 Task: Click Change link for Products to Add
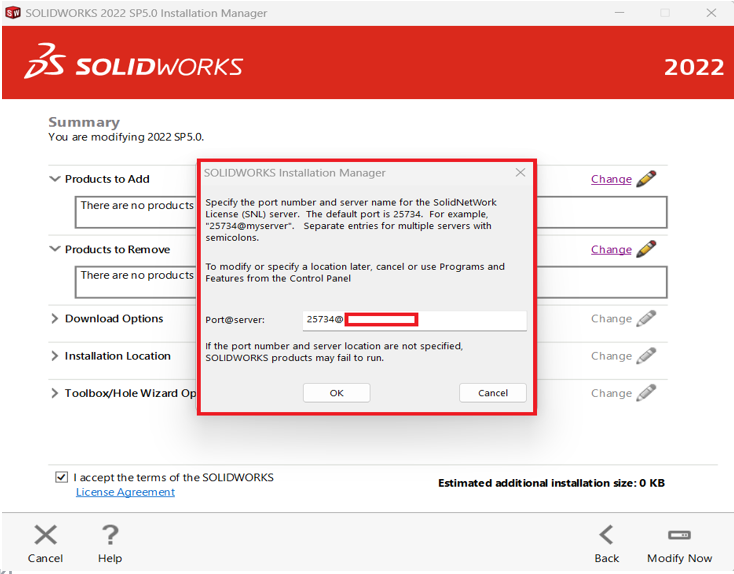[610, 179]
